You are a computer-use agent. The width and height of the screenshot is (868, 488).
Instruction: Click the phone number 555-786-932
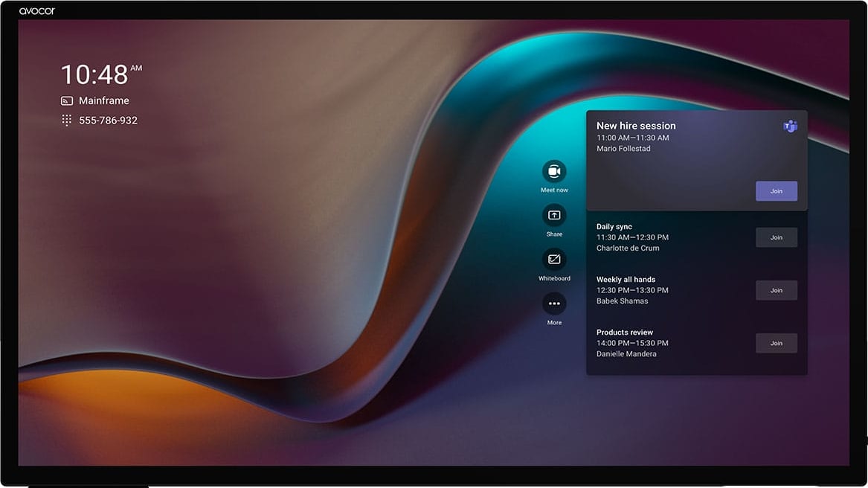[108, 121]
